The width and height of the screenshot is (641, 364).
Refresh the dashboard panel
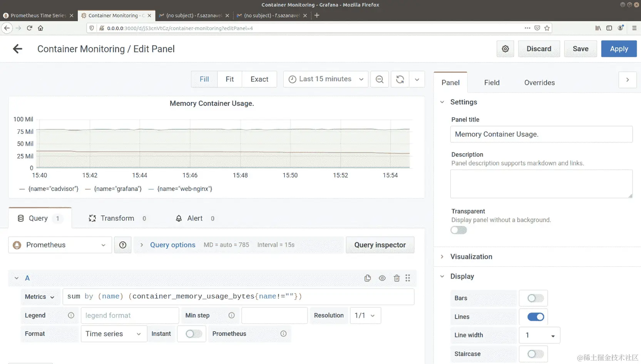click(400, 79)
